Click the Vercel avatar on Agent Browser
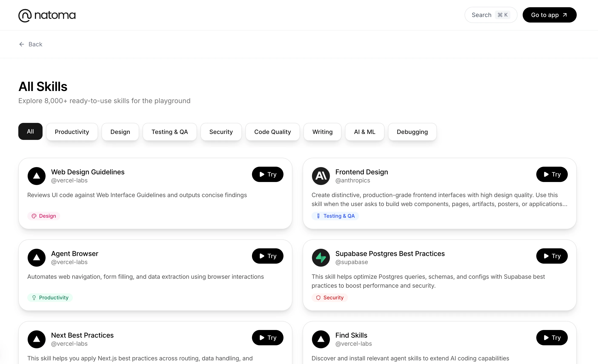The width and height of the screenshot is (598, 364). click(36, 257)
